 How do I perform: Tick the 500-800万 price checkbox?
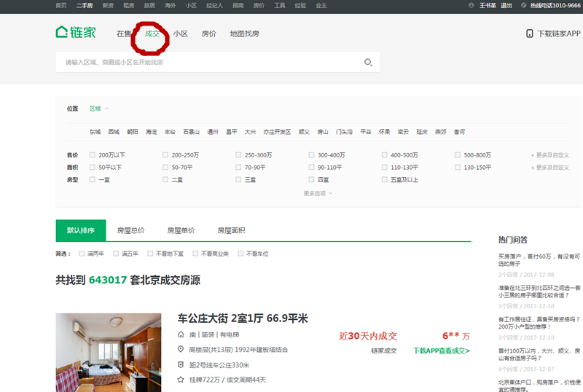pyautogui.click(x=458, y=155)
